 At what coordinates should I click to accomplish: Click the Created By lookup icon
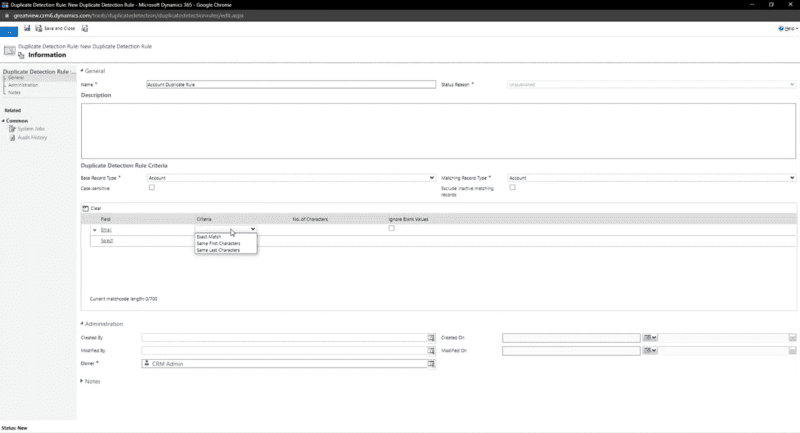tap(431, 338)
